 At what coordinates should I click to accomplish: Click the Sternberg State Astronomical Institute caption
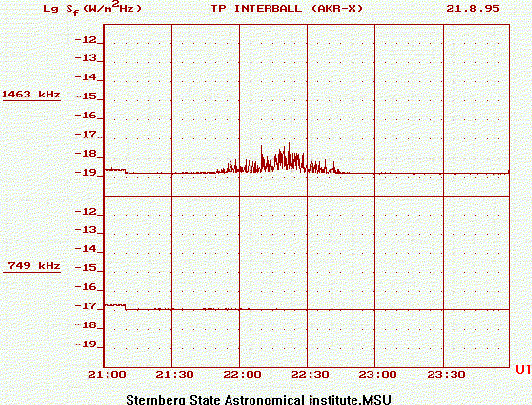[x=259, y=400]
